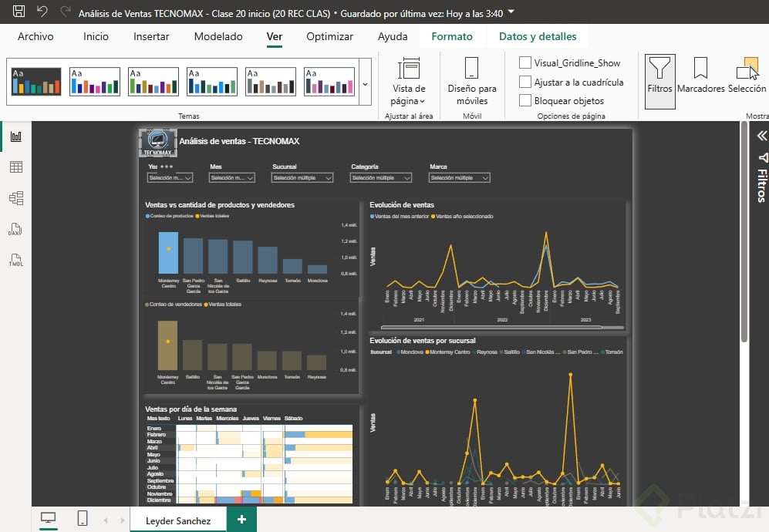Viewport: 769px width, 532px height.
Task: Switch to Table view icon
Action: [15, 167]
